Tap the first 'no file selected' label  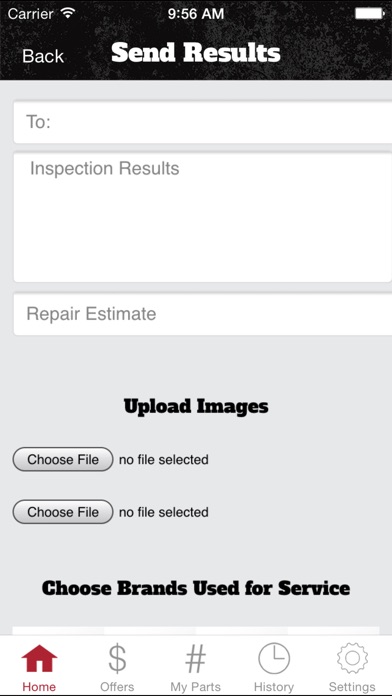click(x=164, y=459)
